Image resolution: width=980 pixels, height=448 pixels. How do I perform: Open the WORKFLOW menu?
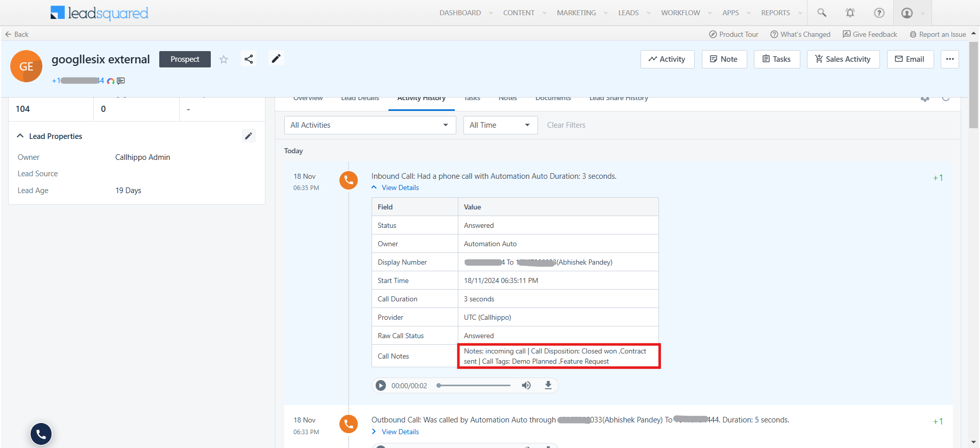tap(680, 13)
